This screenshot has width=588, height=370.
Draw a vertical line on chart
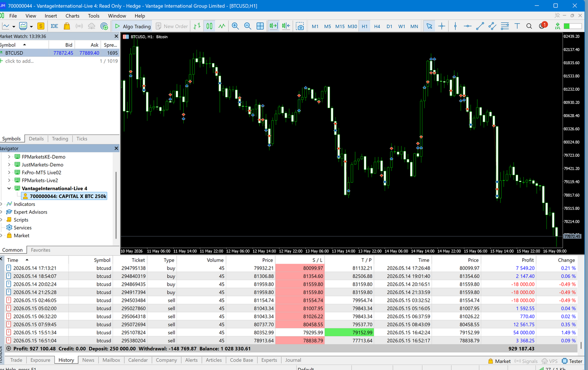tap(455, 26)
